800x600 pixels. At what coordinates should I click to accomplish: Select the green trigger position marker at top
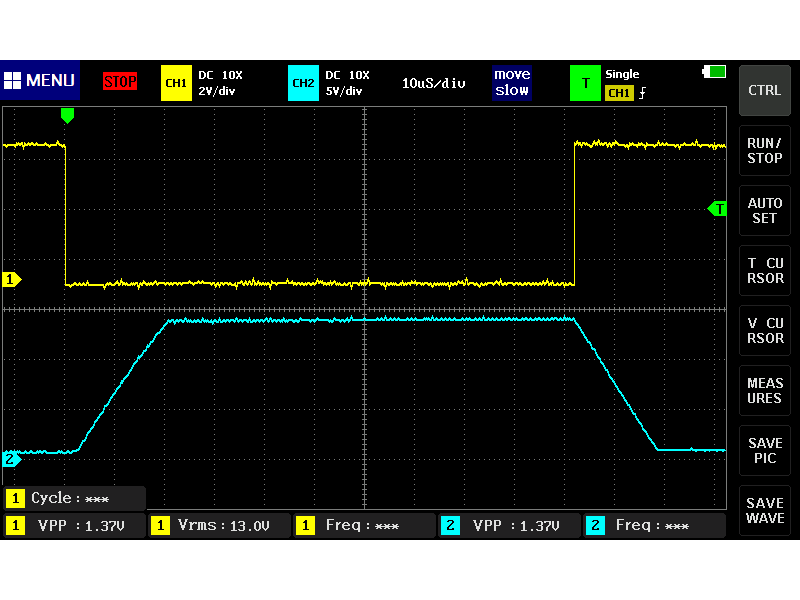click(67, 116)
